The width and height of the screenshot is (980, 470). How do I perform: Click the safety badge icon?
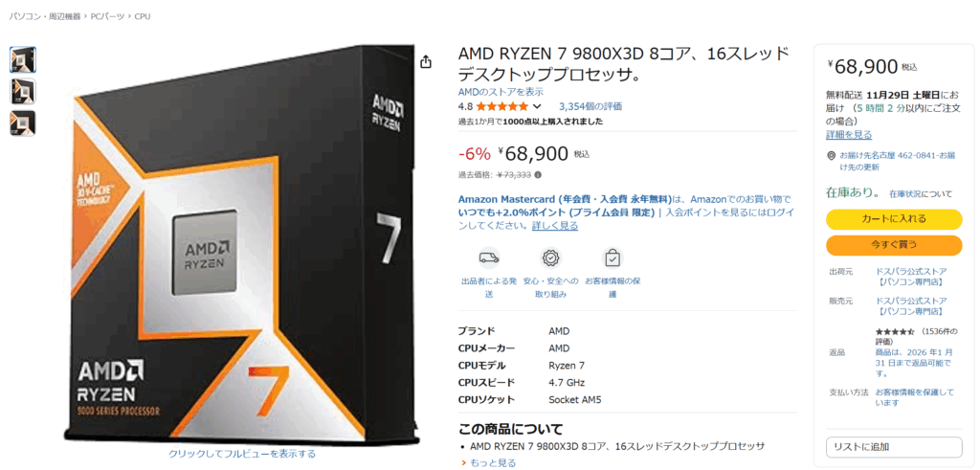pyautogui.click(x=551, y=257)
